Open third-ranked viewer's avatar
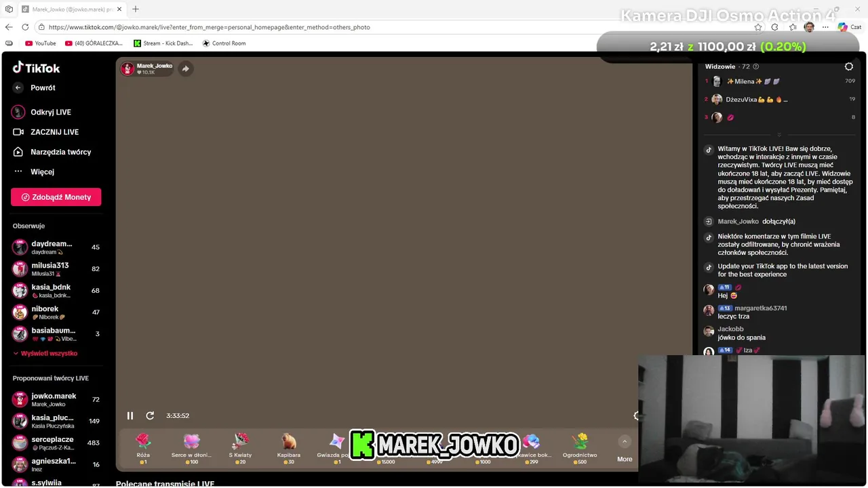Image resolution: width=868 pixels, height=488 pixels. click(x=717, y=117)
